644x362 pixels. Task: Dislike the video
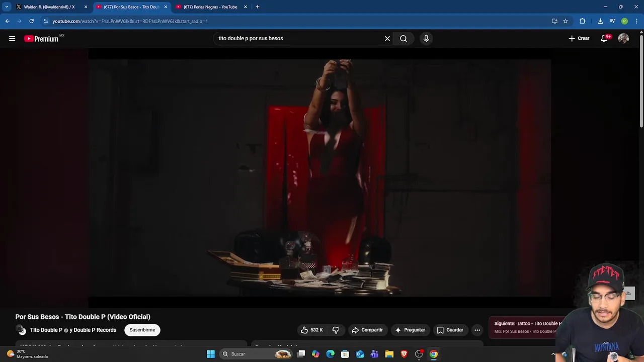[336, 330]
